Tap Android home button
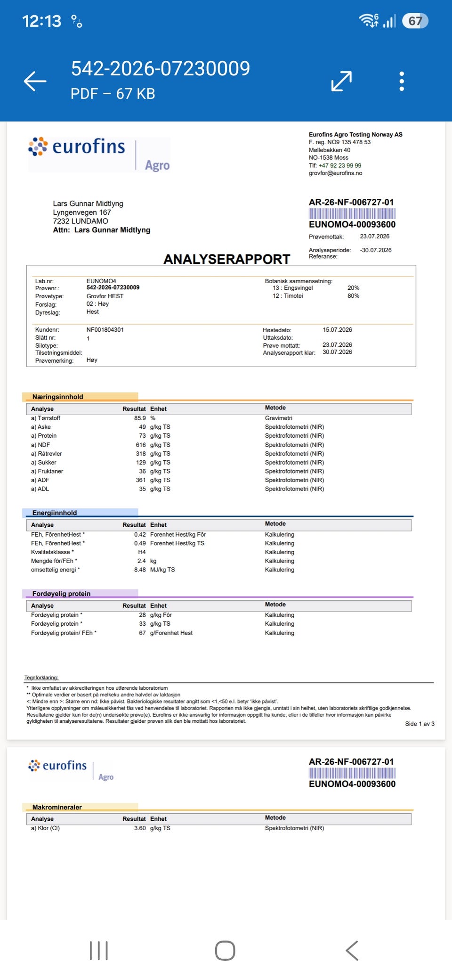 point(225,950)
